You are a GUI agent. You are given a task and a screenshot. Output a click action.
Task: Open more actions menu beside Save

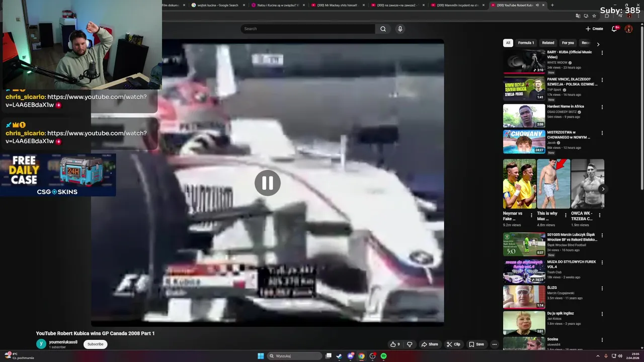point(495,344)
